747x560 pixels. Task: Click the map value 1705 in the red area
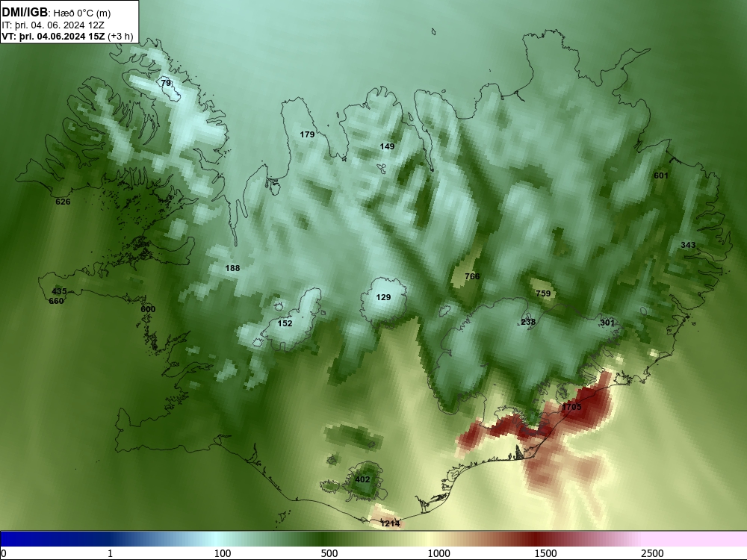click(x=571, y=407)
